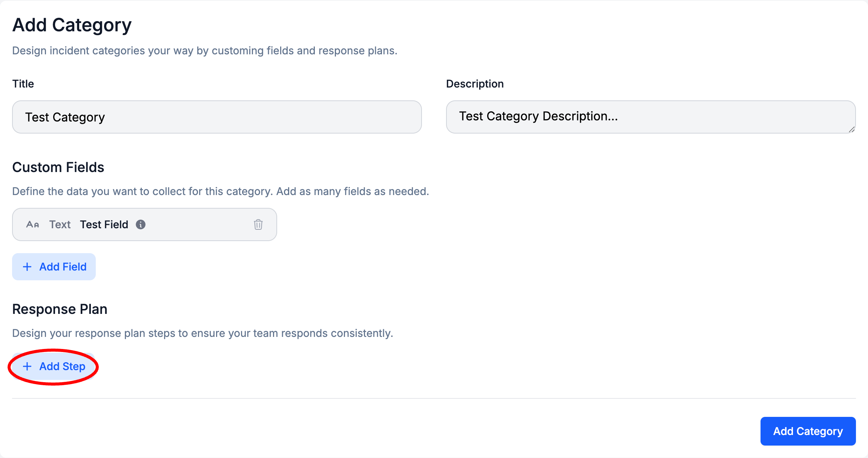Screen dimensions: 868x458
Task: Focus the Description text area
Action: pyautogui.click(x=650, y=117)
